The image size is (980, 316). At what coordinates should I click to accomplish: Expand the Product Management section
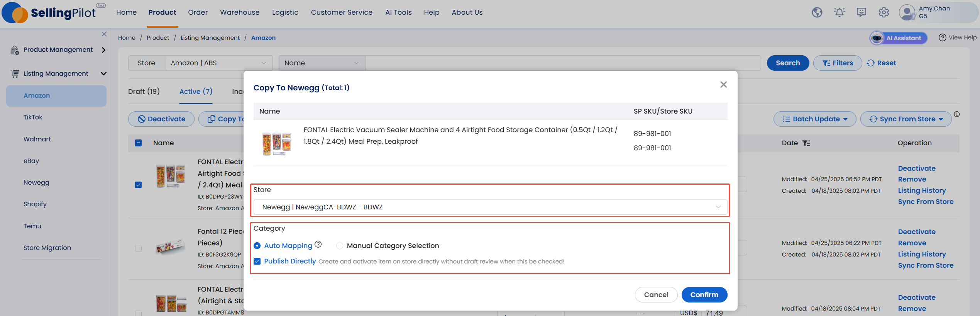tap(103, 50)
